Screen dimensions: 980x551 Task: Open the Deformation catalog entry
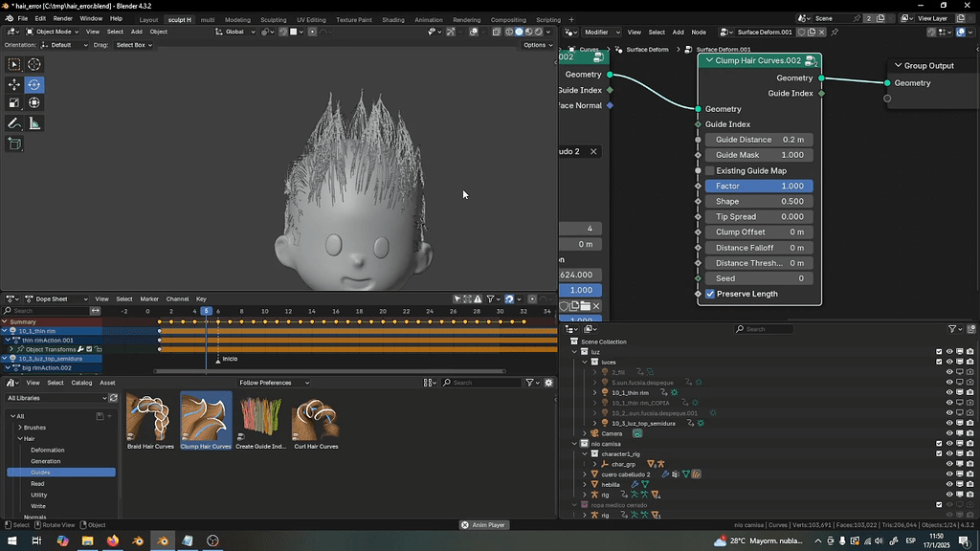(x=48, y=450)
